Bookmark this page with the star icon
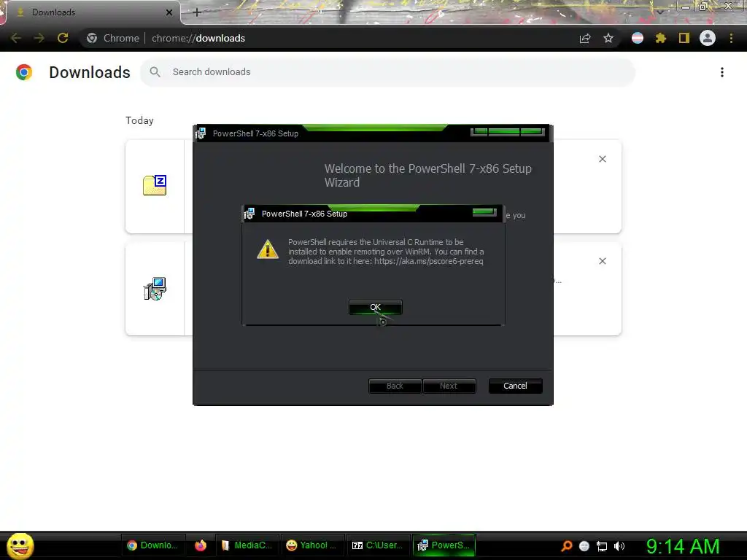This screenshot has height=560, width=747. (608, 38)
